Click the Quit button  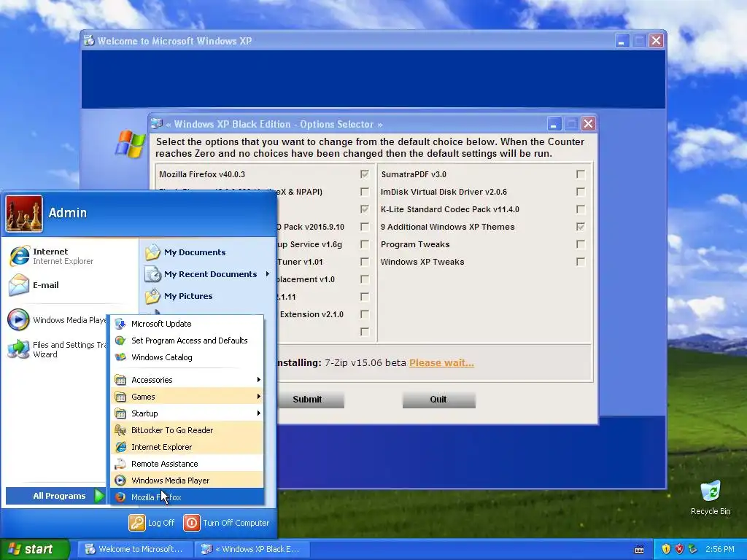[x=438, y=400]
